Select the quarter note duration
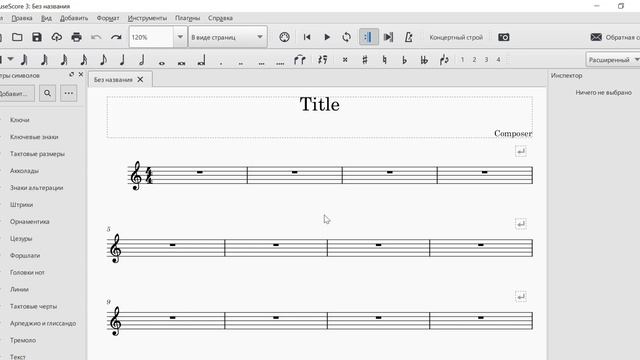The image size is (640, 360). pyautogui.click(x=122, y=60)
